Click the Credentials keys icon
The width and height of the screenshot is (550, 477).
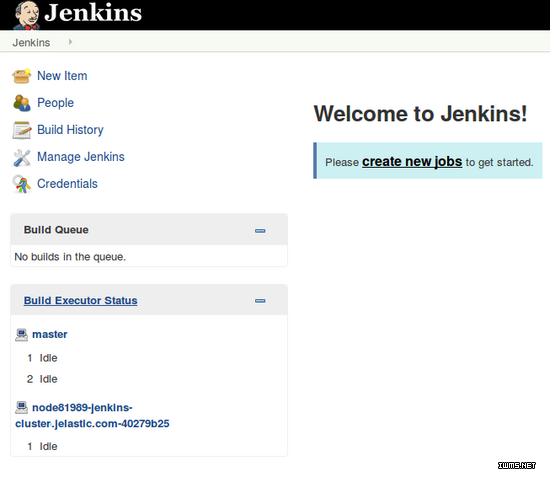(22, 184)
